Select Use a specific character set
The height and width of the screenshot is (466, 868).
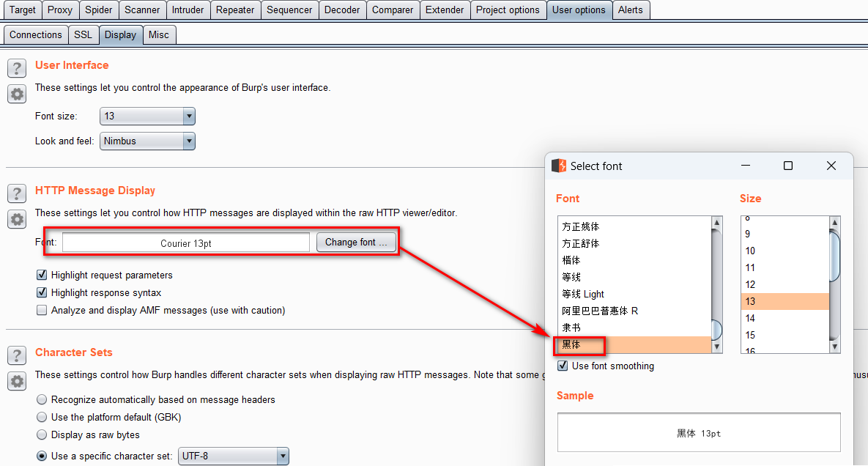click(42, 456)
